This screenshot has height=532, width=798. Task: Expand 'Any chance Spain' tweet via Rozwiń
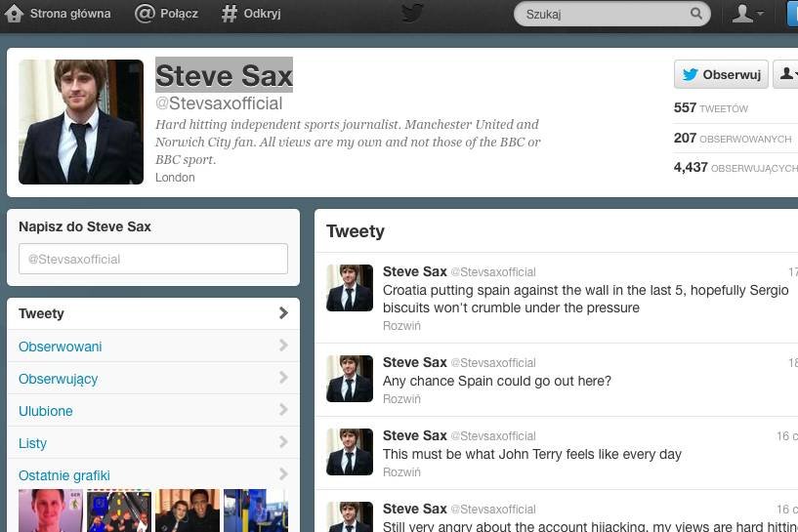point(401,398)
